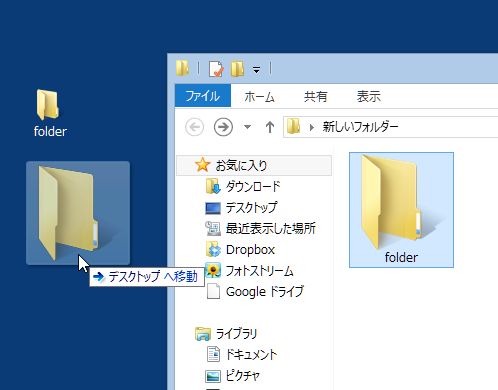This screenshot has height=390, width=498.
Task: Click the Back navigation arrow button
Action: [x=194, y=127]
